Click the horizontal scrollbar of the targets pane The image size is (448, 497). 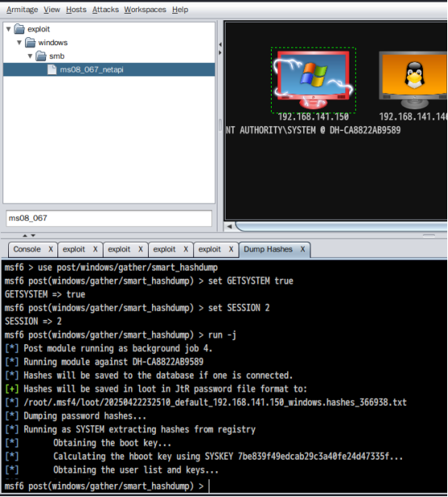coord(341,226)
